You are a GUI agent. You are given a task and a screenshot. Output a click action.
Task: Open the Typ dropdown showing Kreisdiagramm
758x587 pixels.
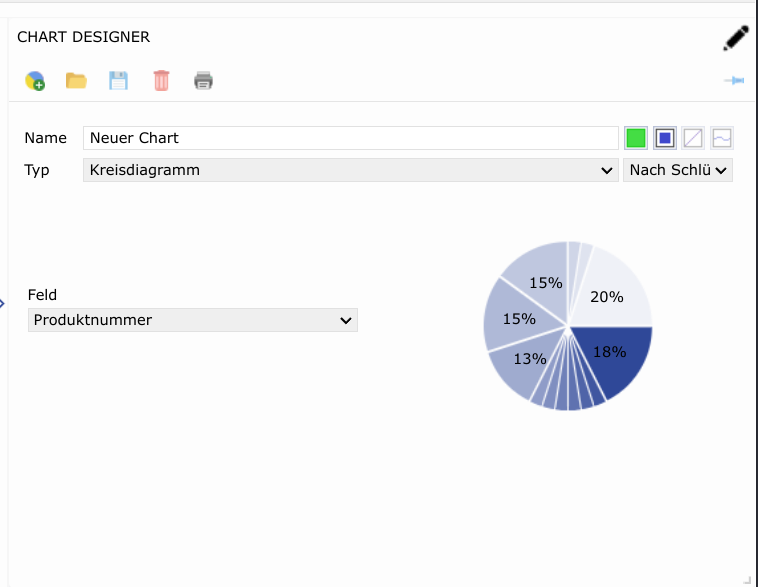pos(350,170)
